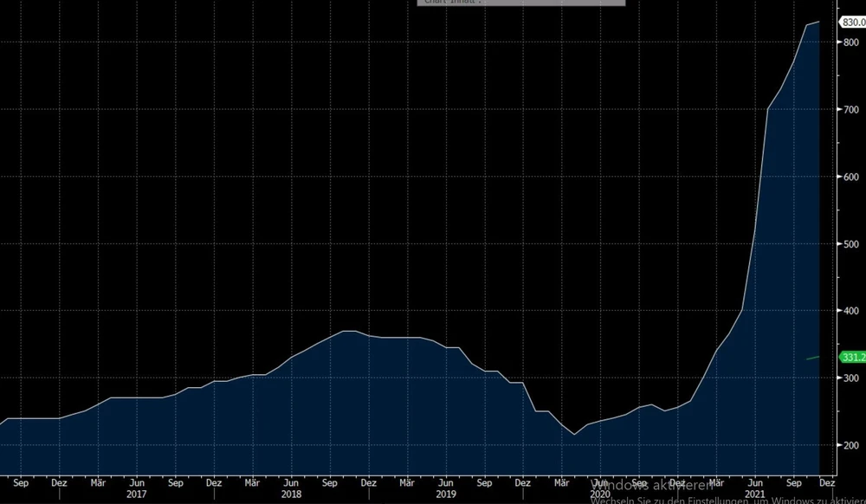The width and height of the screenshot is (866, 504).
Task: Click the Windows aktivieren watermark text
Action: (658, 485)
